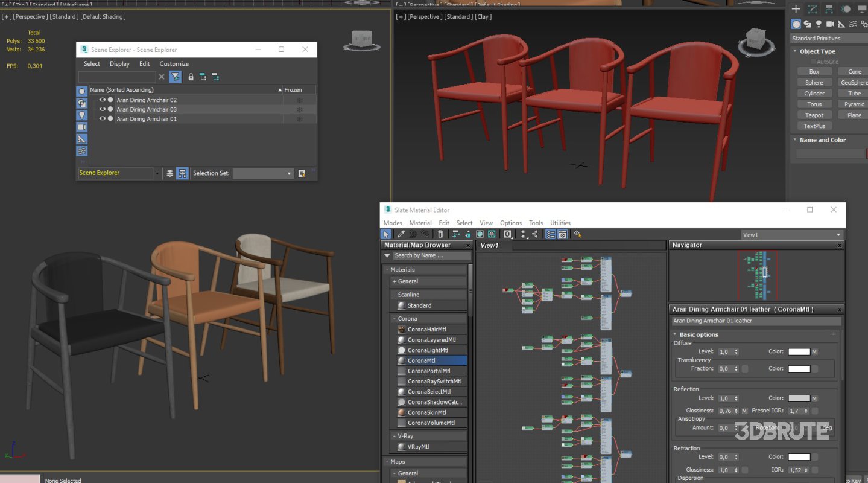Click the Delete Selected trash icon in Slate editor
The height and width of the screenshot is (483, 868).
(x=441, y=234)
